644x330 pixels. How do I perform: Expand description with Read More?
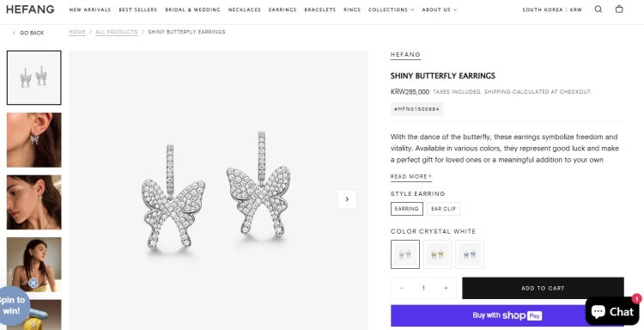tap(411, 177)
